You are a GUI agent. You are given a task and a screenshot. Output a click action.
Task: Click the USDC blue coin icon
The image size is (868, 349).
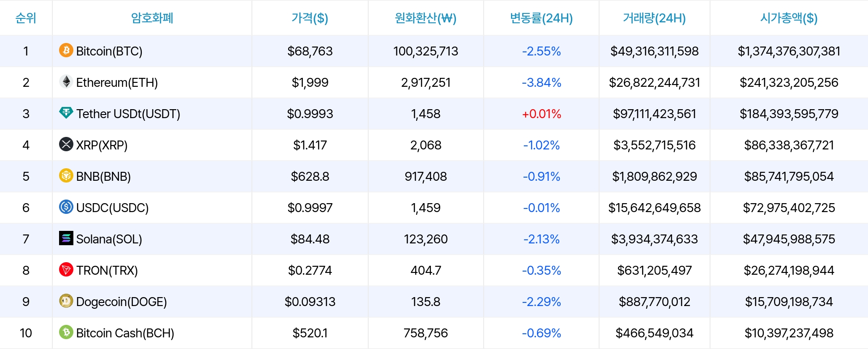[66, 207]
